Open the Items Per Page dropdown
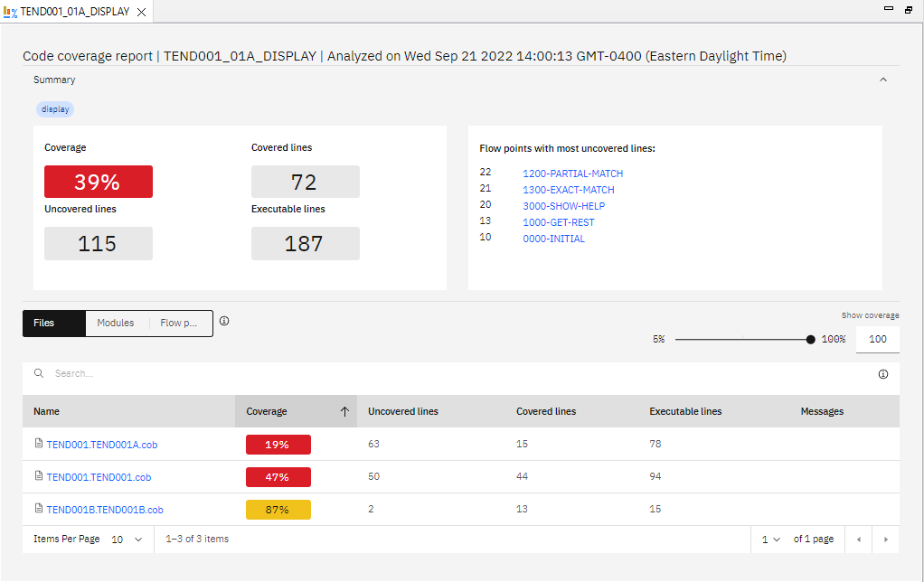924x582 pixels. coord(127,539)
